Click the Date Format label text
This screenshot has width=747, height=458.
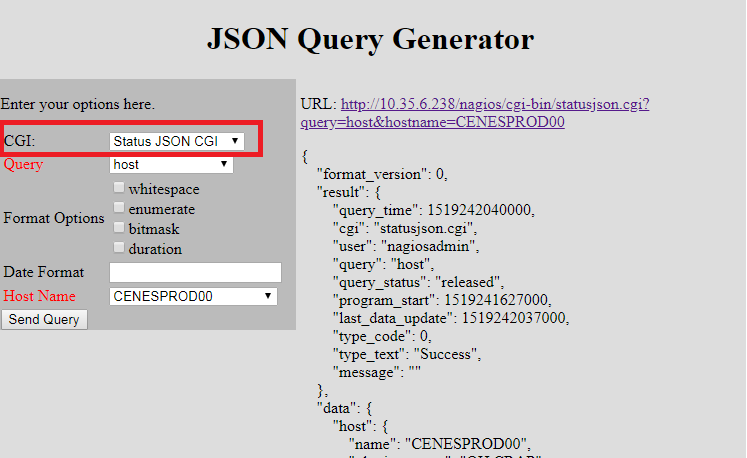click(44, 272)
